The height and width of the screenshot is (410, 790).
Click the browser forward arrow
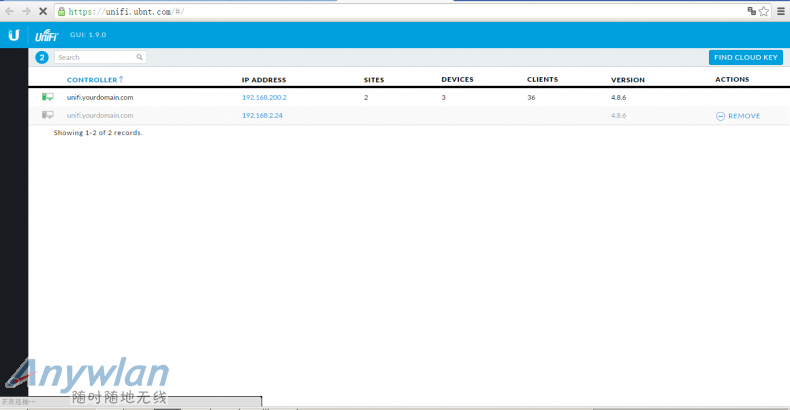(x=26, y=11)
